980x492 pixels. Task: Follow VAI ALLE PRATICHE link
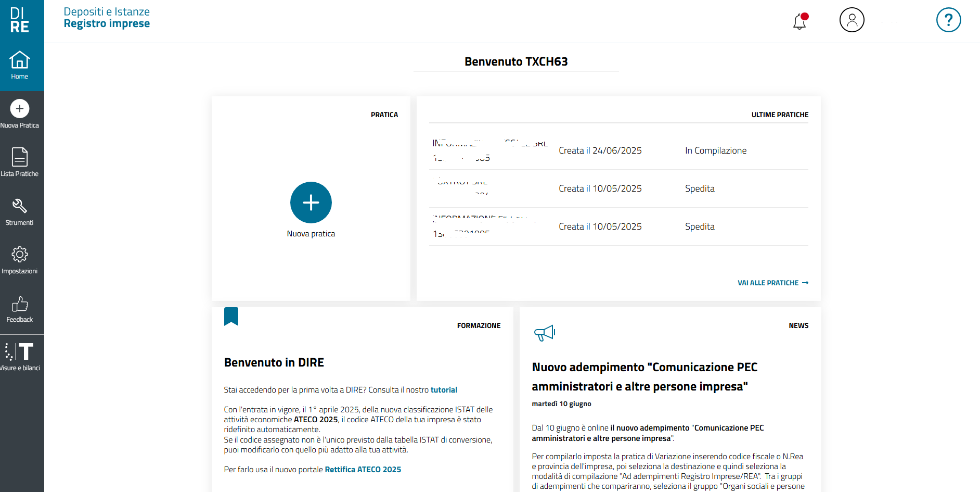coord(773,283)
